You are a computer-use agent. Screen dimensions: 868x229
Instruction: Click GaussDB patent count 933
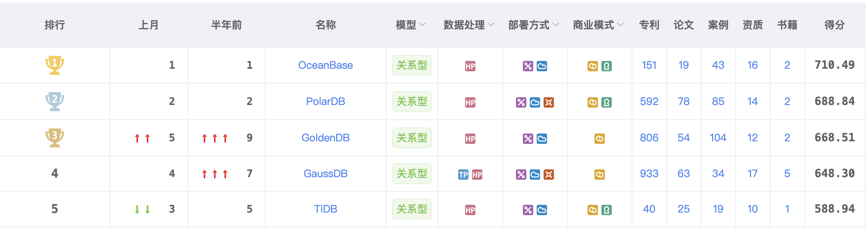649,174
